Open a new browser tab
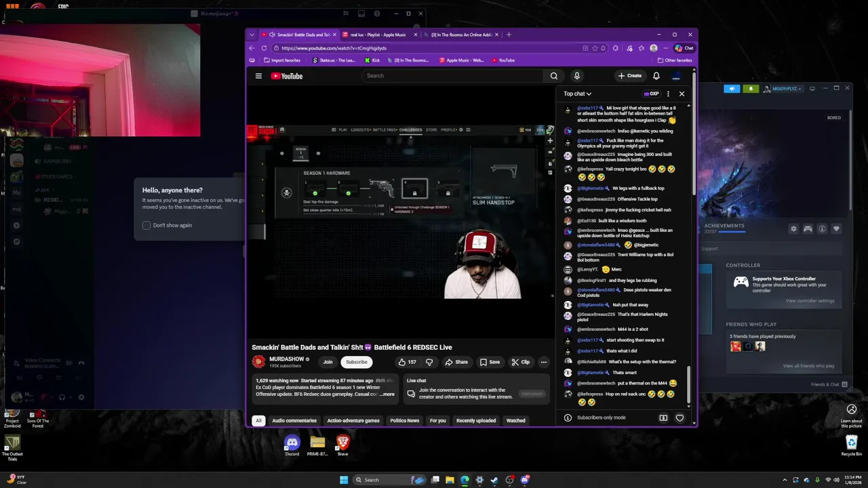Image resolution: width=868 pixels, height=488 pixels. pos(509,35)
